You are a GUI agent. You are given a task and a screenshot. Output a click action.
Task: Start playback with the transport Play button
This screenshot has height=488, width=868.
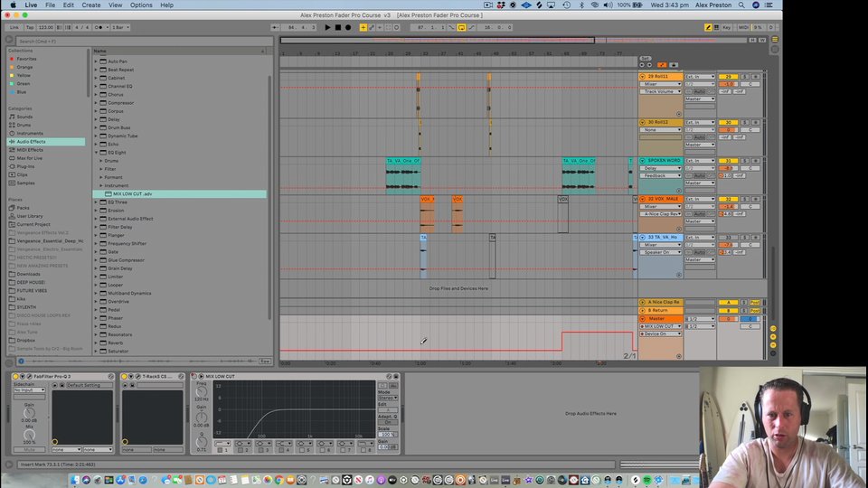[327, 27]
